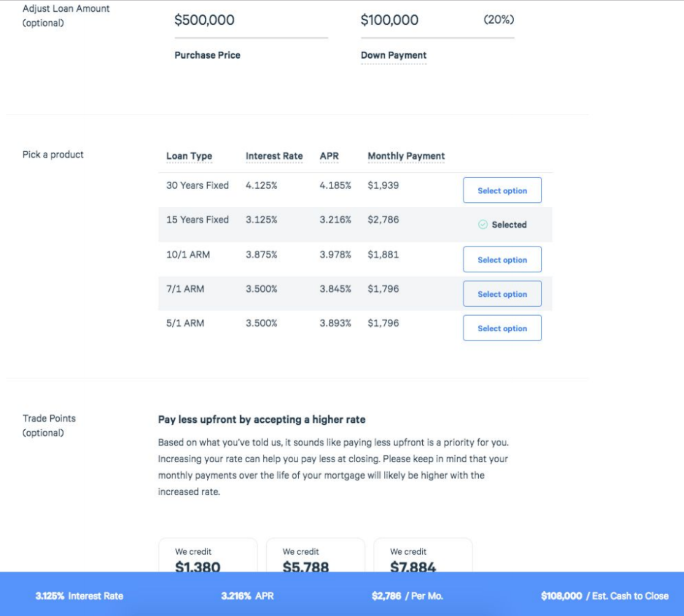Click the Est. Cash to Close summary

click(604, 596)
